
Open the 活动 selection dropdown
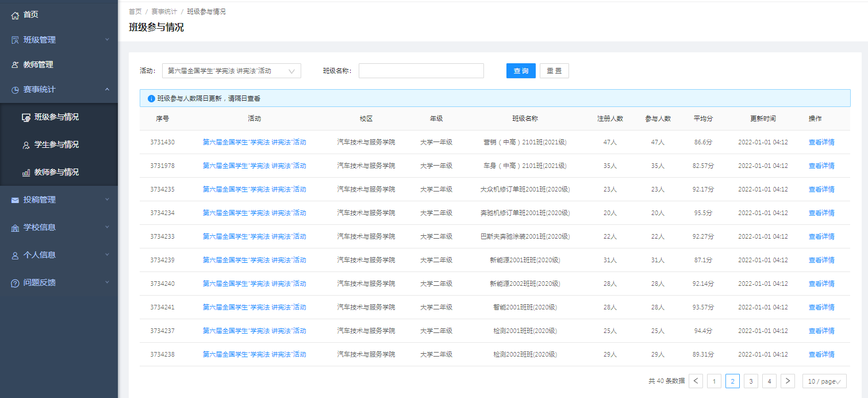pyautogui.click(x=232, y=71)
